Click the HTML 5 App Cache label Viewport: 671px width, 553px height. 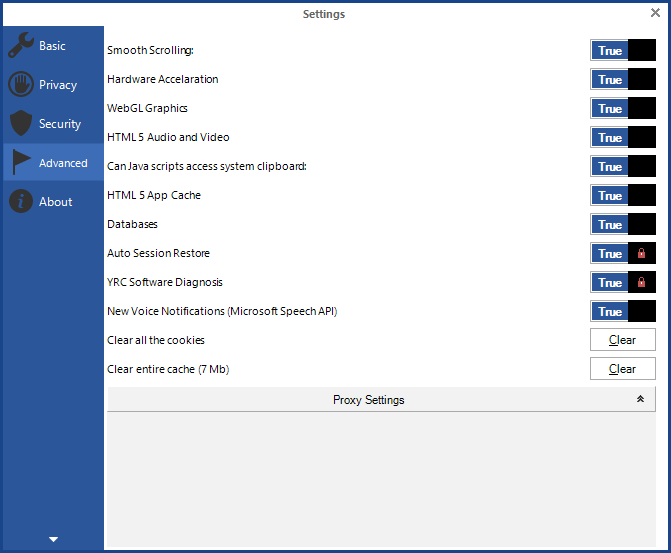(x=154, y=195)
